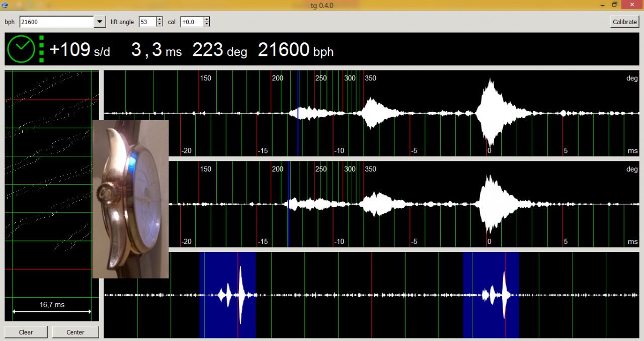
Task: Click the 16,7 ms scale arrow
Action: pyautogui.click(x=52, y=311)
